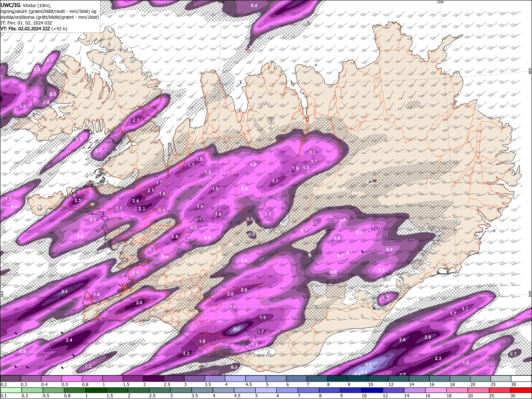Click the '15W' longitude label
Screen dimensions: 532x399
440,2
